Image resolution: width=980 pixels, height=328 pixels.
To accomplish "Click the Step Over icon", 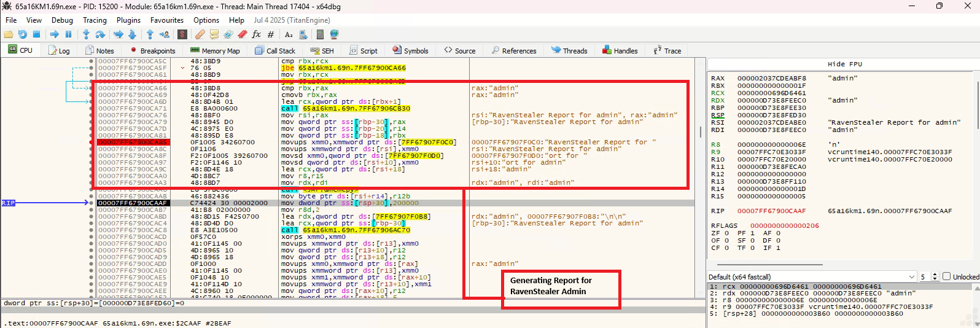I will click(101, 34).
